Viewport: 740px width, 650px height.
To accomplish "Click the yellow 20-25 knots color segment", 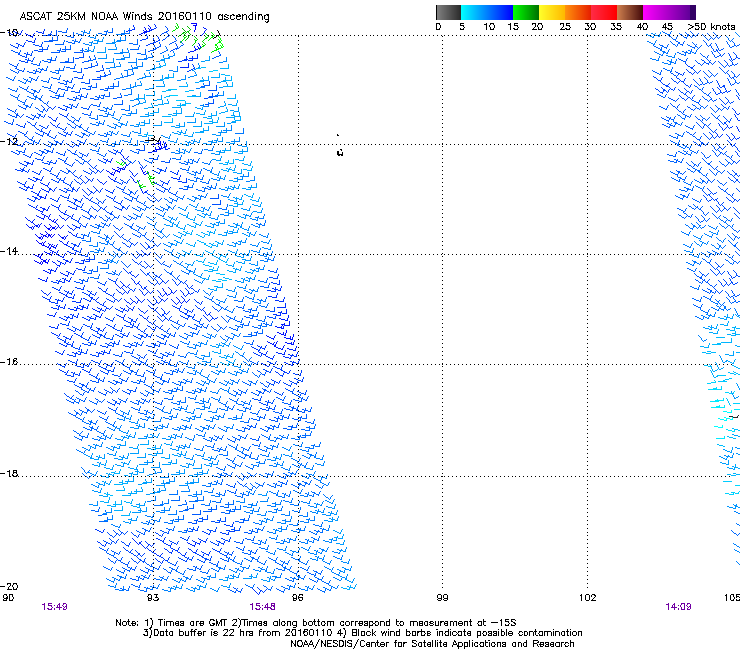I will point(552,12).
